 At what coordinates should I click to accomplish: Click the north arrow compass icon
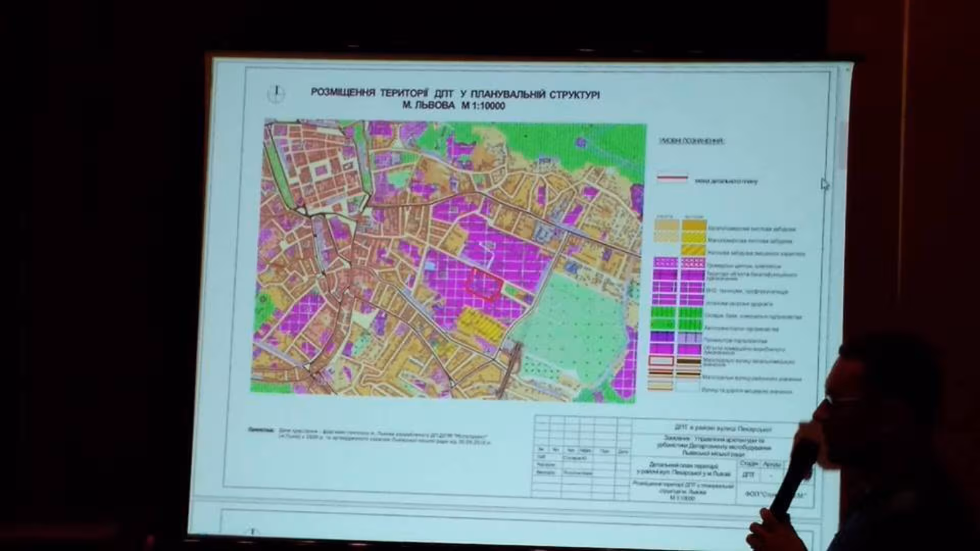pyautogui.click(x=277, y=93)
